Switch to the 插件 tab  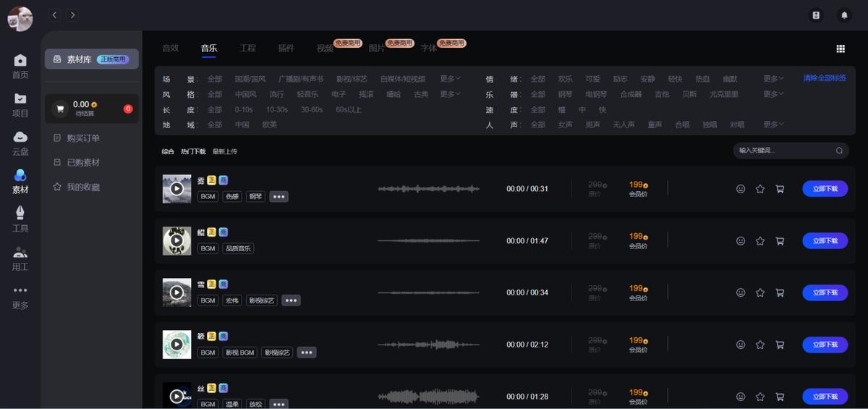coord(286,49)
